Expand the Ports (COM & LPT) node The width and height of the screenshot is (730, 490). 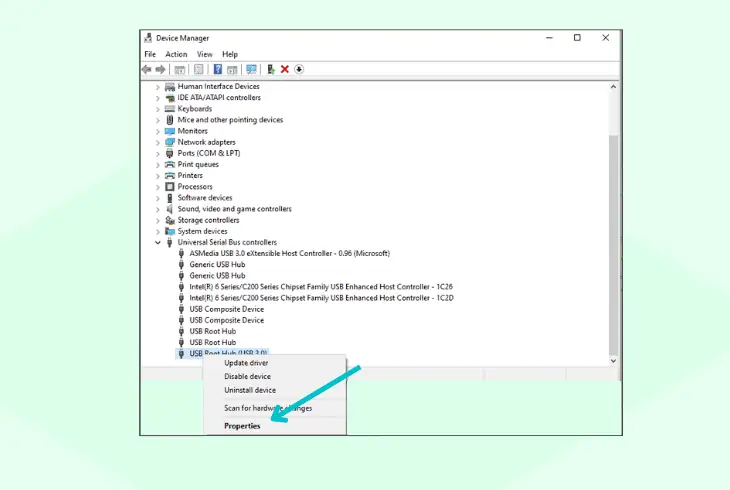157,154
